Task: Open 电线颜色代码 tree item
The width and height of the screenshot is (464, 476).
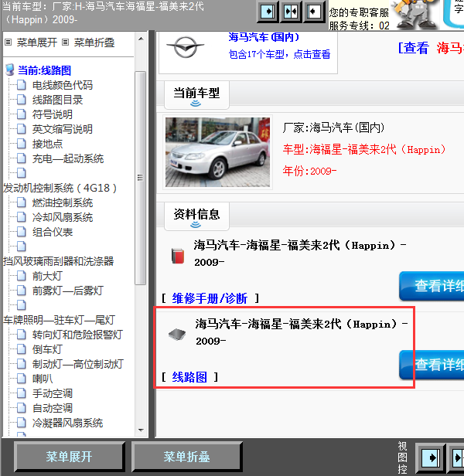Action: point(63,85)
